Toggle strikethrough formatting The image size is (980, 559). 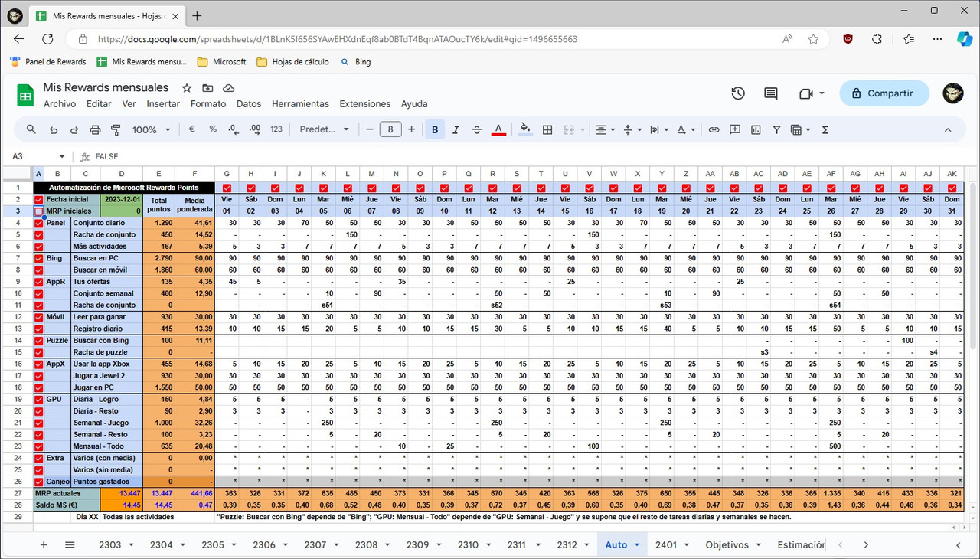477,129
